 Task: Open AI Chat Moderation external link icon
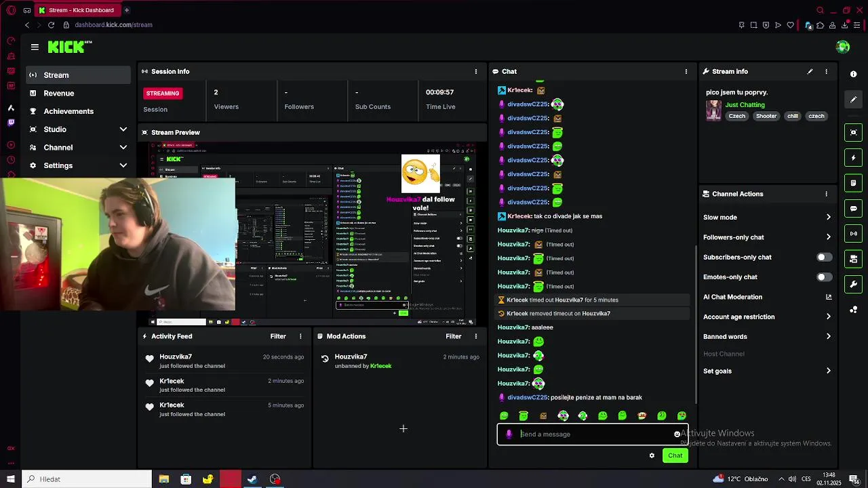pos(828,297)
